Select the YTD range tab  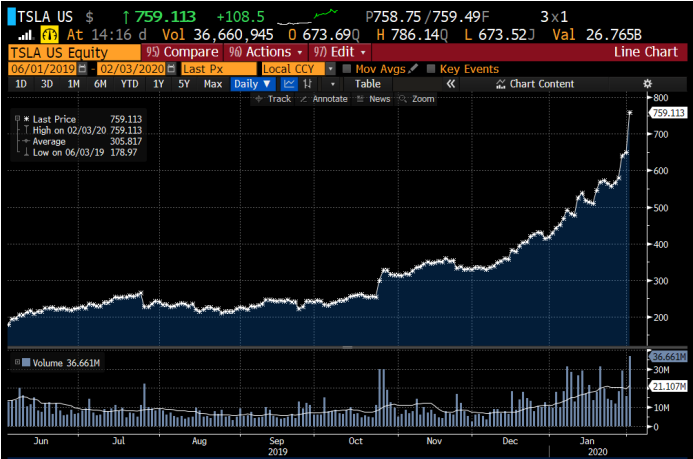129,84
